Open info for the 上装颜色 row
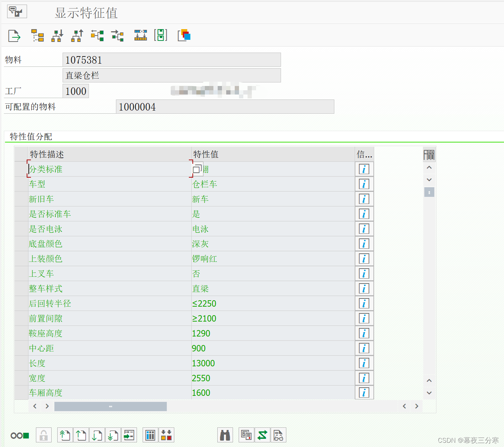The image size is (504, 447). (364, 259)
